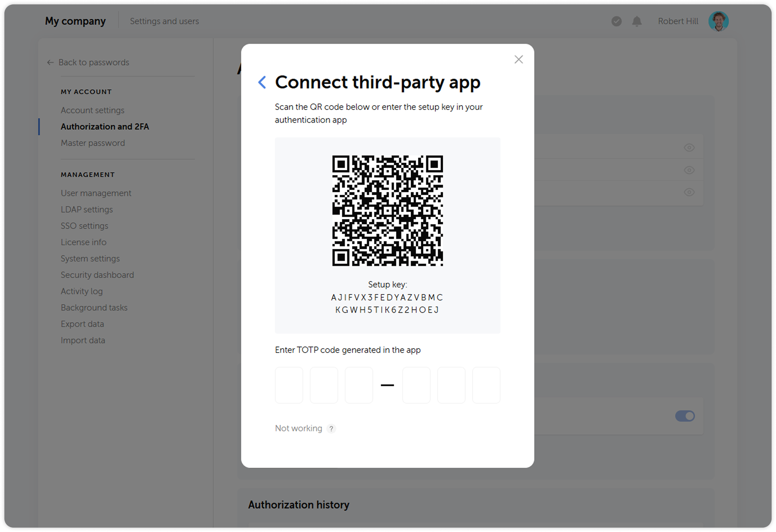The image size is (776, 532).
Task: Click the QR code image
Action: 387,211
